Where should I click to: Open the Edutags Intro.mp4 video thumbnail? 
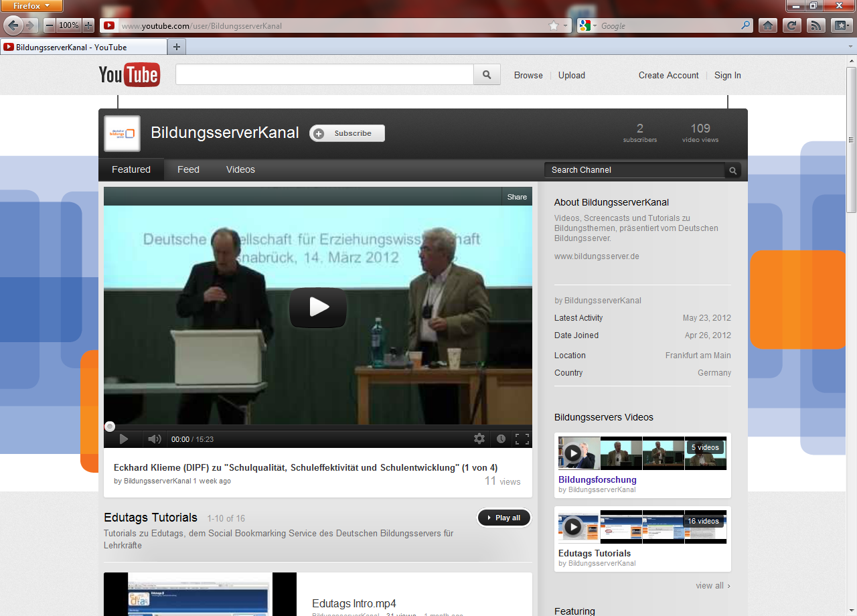pyautogui.click(x=200, y=595)
